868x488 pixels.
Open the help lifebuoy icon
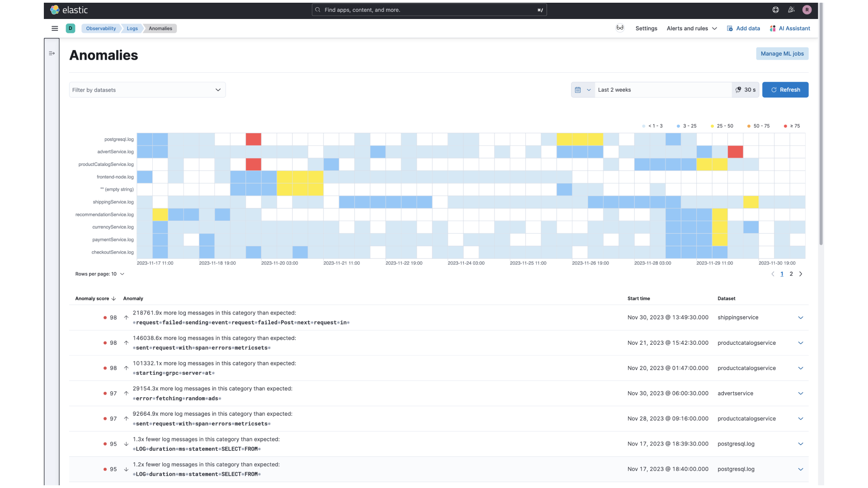775,9
